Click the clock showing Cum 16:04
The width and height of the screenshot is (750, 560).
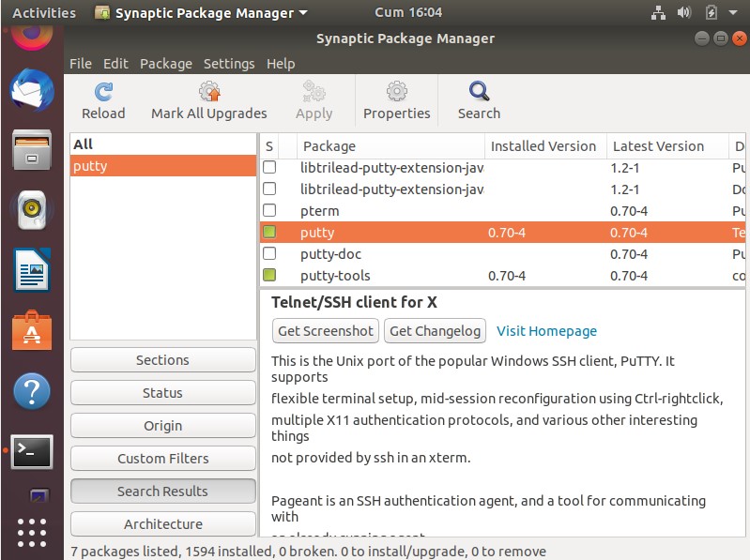pyautogui.click(x=408, y=12)
